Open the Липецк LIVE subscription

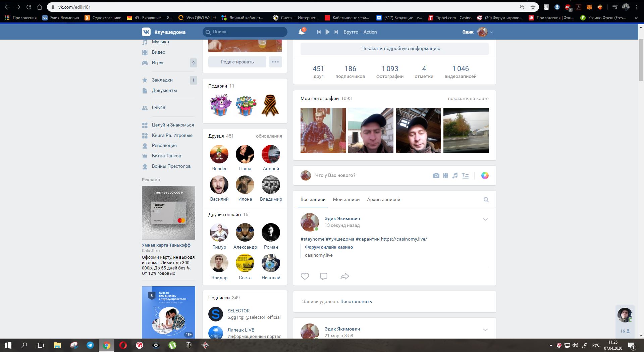[x=241, y=330]
